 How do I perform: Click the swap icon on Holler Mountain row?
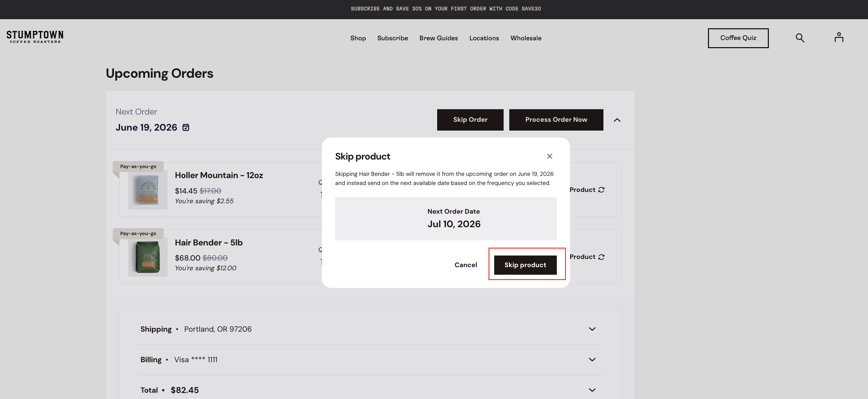602,190
